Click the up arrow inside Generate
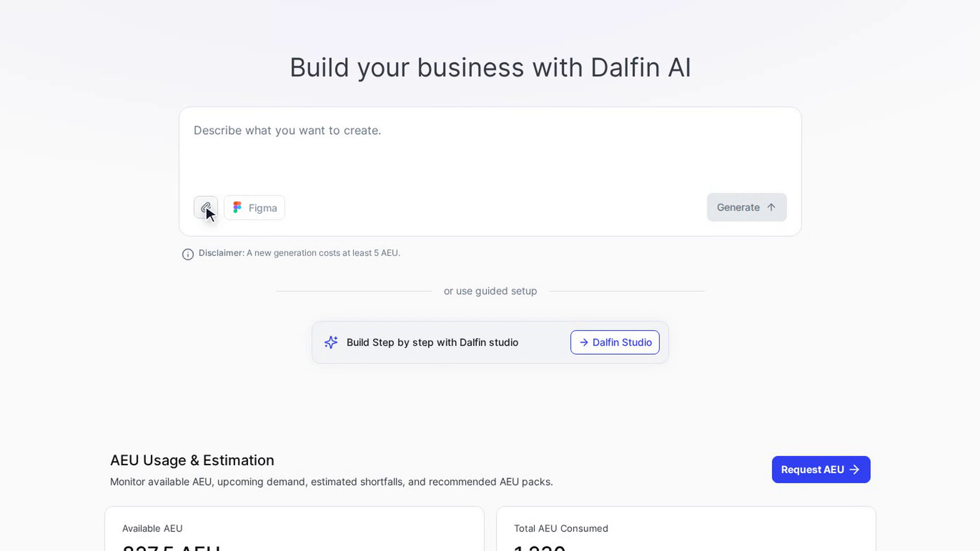The image size is (980, 551). [771, 207]
